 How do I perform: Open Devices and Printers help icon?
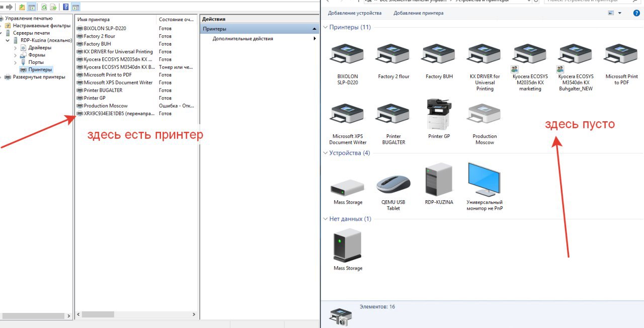pyautogui.click(x=636, y=13)
